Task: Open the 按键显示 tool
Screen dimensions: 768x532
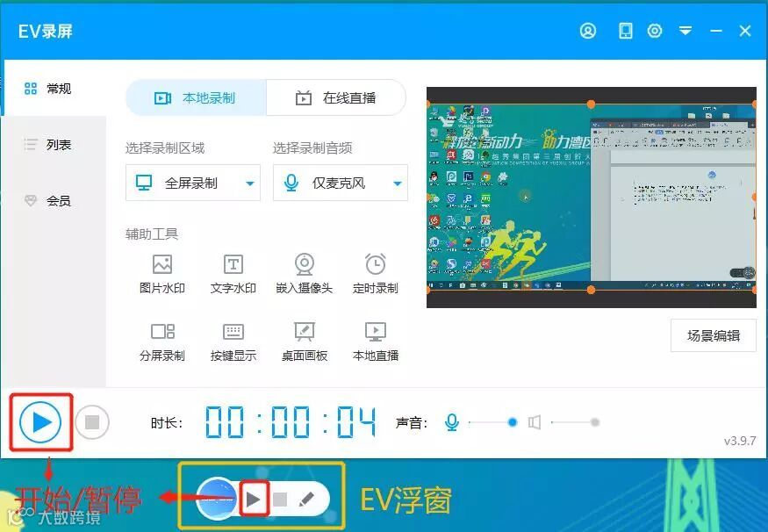Action: pos(233,341)
